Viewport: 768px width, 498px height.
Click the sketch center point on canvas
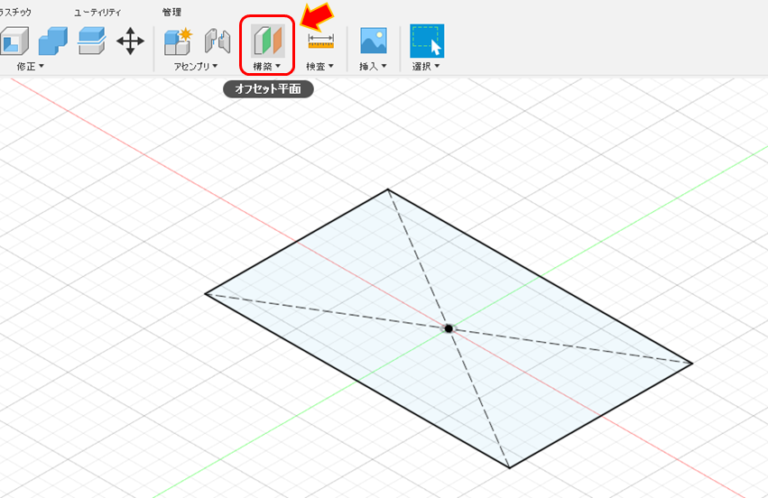(449, 328)
